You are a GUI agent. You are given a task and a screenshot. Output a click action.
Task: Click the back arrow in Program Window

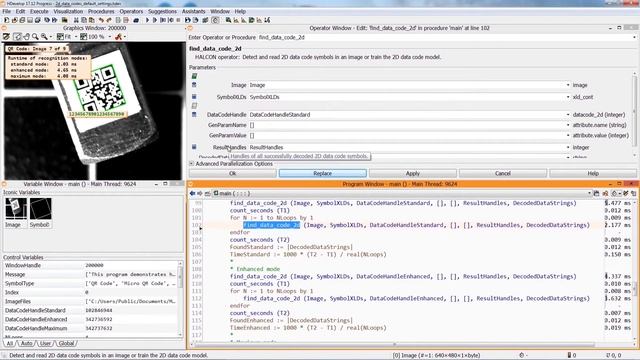click(192, 193)
